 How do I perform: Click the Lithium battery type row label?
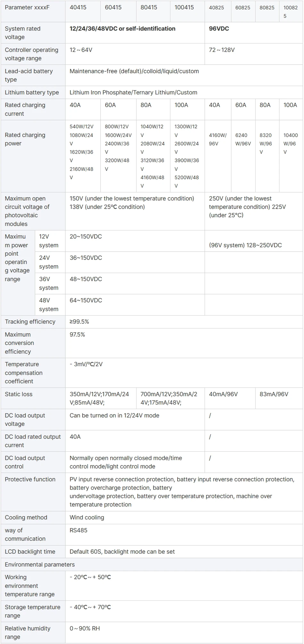coord(32,93)
